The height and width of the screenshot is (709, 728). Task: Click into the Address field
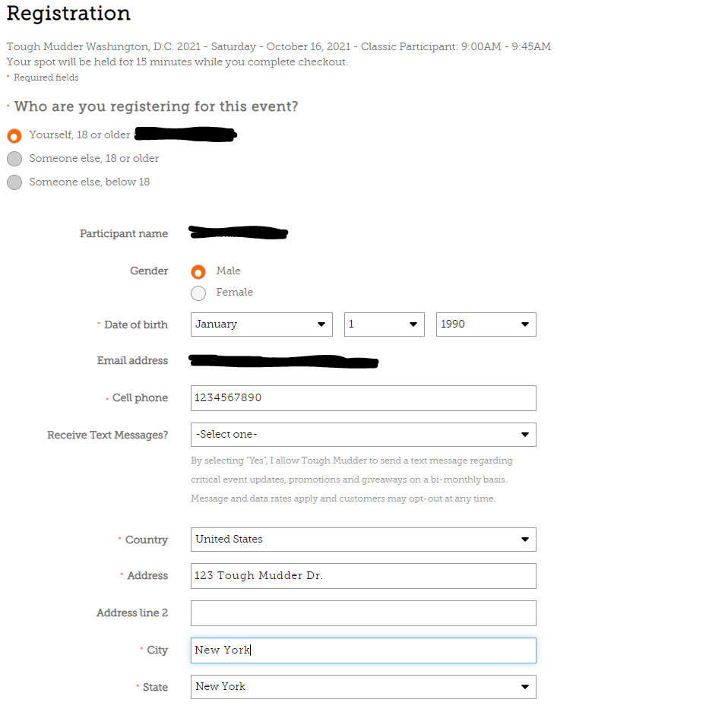coord(363,576)
